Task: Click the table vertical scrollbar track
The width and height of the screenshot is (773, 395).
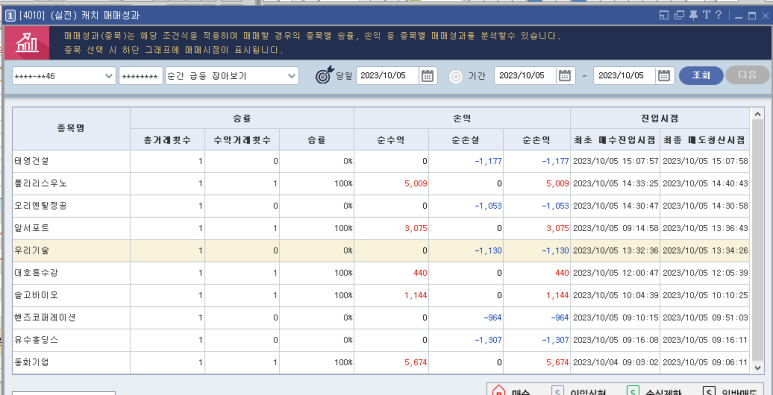Action: [757, 241]
